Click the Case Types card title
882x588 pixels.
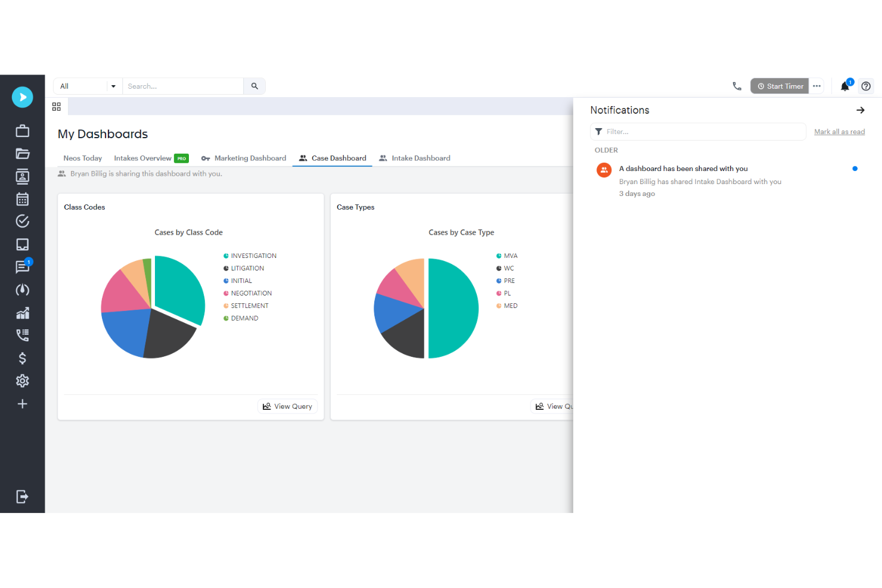(x=356, y=207)
